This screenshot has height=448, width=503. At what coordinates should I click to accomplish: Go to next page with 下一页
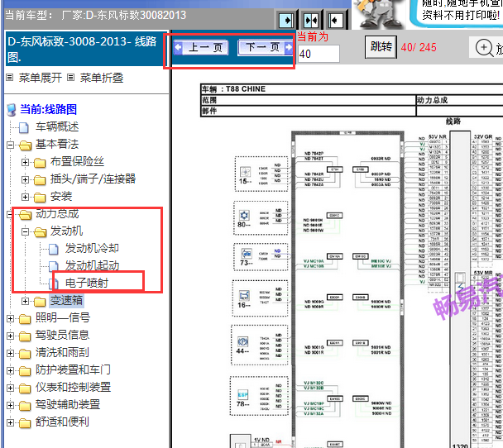pos(265,48)
